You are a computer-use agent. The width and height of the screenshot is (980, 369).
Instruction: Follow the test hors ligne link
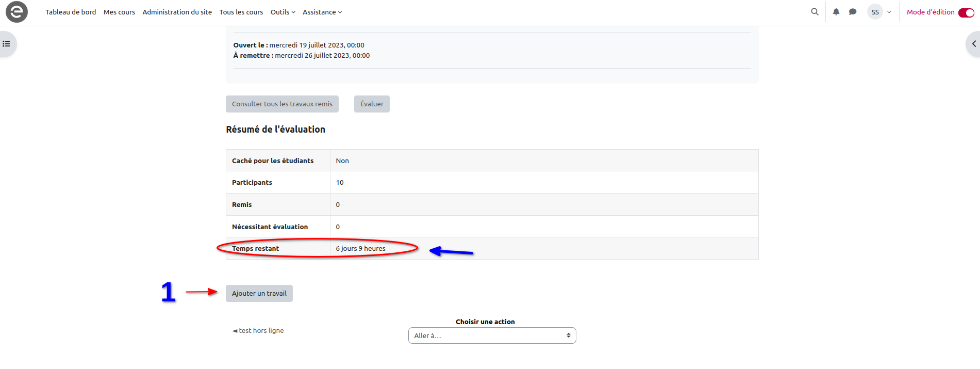tap(261, 330)
